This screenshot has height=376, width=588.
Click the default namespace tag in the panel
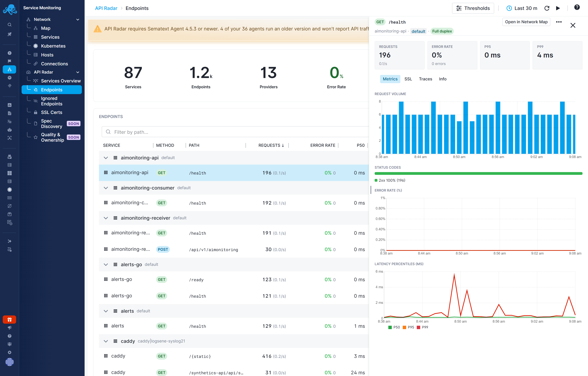coord(418,31)
